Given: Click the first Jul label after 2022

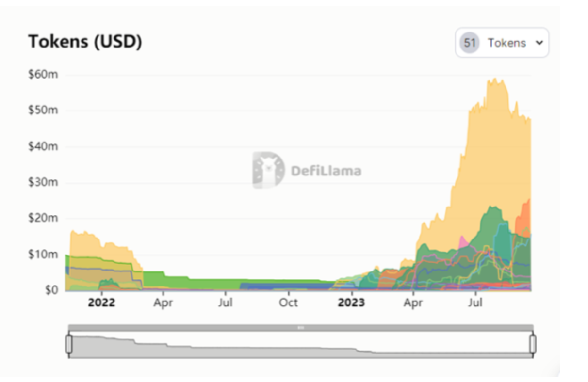Looking at the screenshot, I should click(x=226, y=303).
